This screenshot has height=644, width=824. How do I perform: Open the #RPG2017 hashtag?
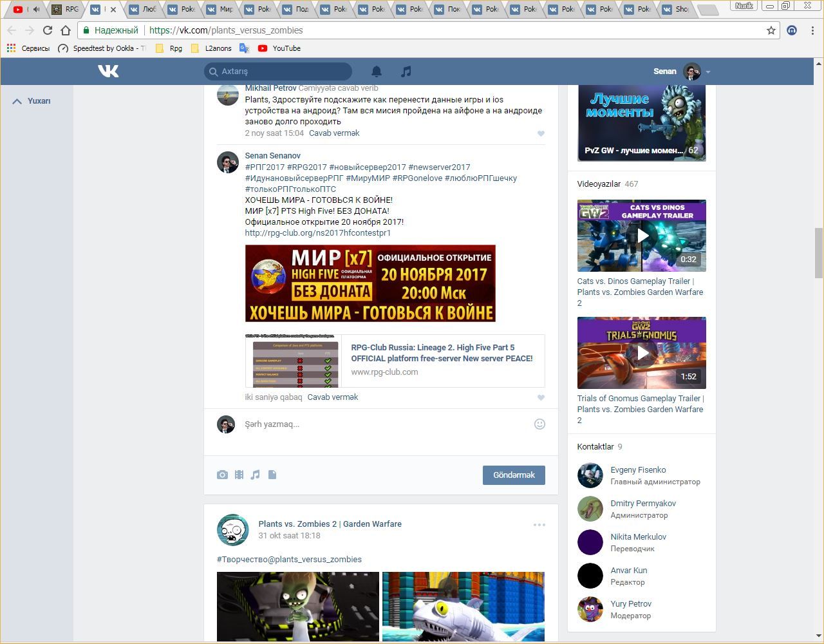306,167
